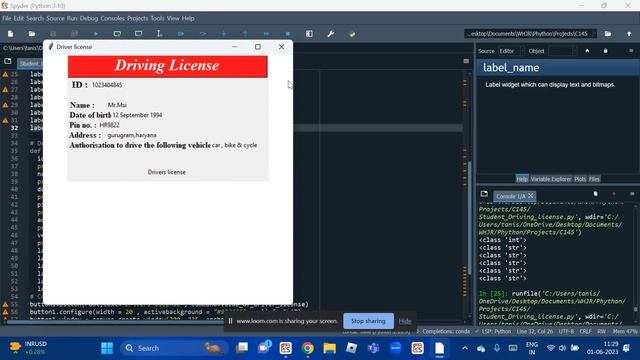Open the Debug menu
This screenshot has width=640, height=360.
(89, 18)
